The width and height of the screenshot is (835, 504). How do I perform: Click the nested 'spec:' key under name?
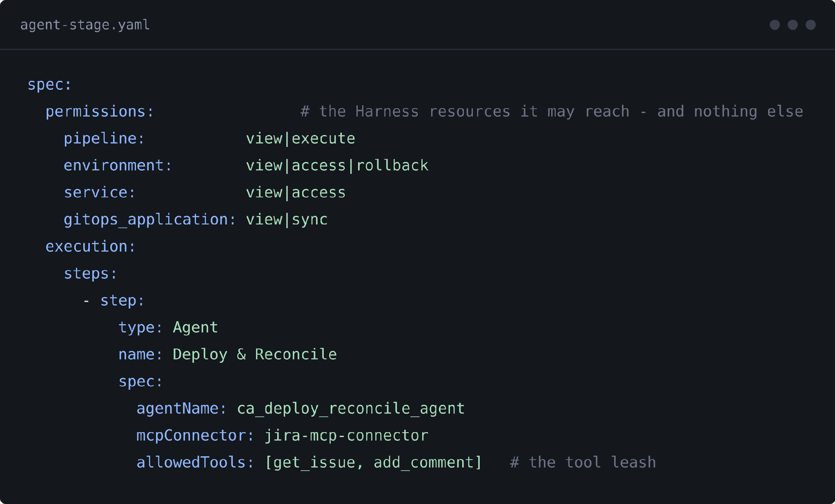(x=140, y=381)
